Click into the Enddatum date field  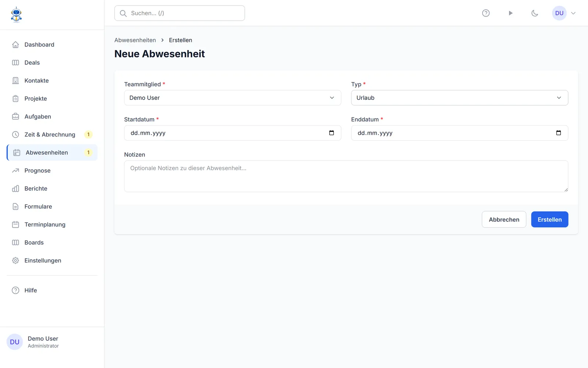click(x=459, y=133)
